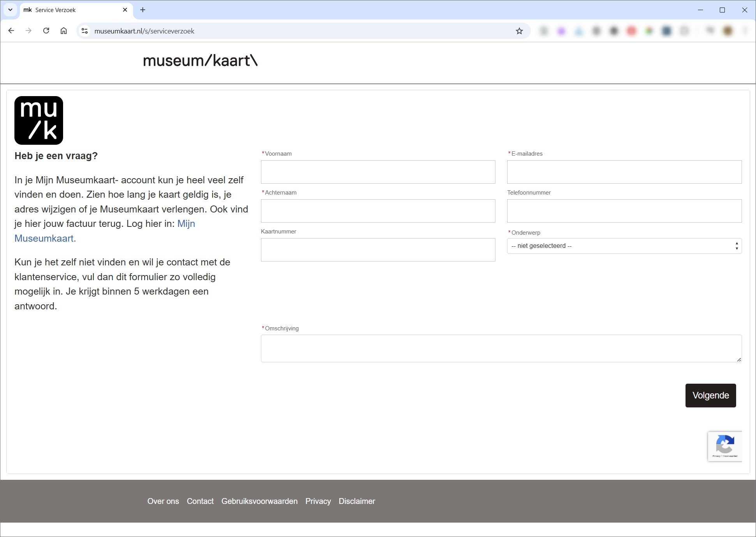Image resolution: width=756 pixels, height=537 pixels.
Task: Open the browser home page icon
Action: [x=63, y=31]
